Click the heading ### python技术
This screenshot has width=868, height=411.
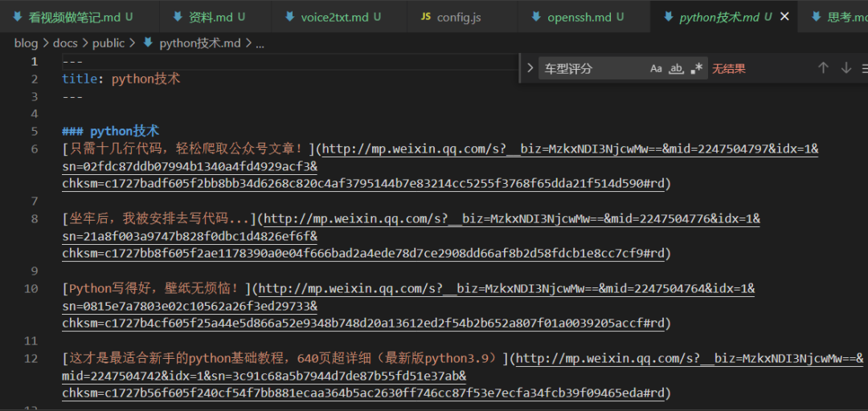pyautogui.click(x=111, y=131)
